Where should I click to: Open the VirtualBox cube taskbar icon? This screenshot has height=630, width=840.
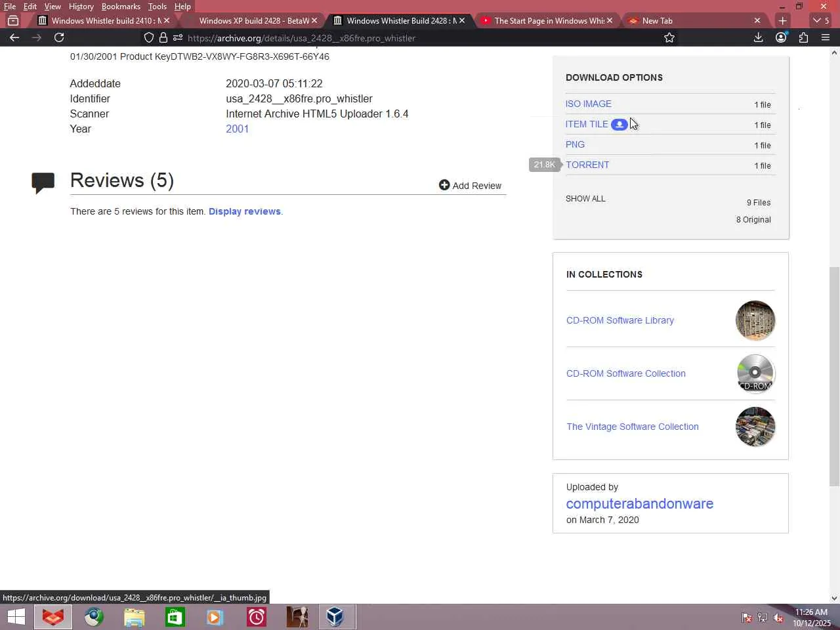335,617
